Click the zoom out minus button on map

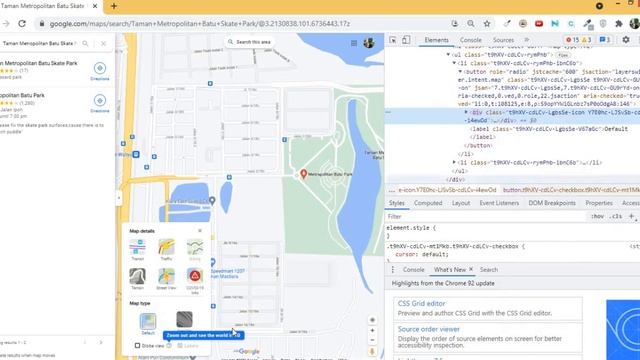[372, 340]
